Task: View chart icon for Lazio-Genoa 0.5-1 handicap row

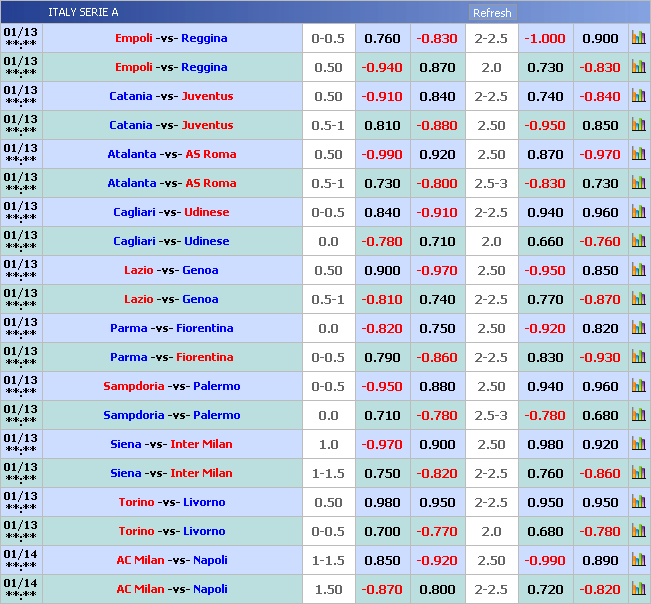Action: 638,299
